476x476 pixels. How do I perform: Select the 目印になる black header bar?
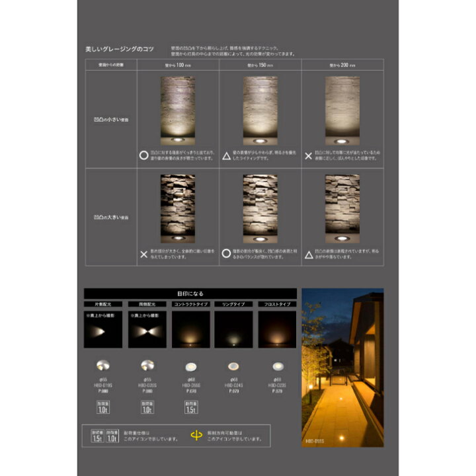[x=190, y=294]
